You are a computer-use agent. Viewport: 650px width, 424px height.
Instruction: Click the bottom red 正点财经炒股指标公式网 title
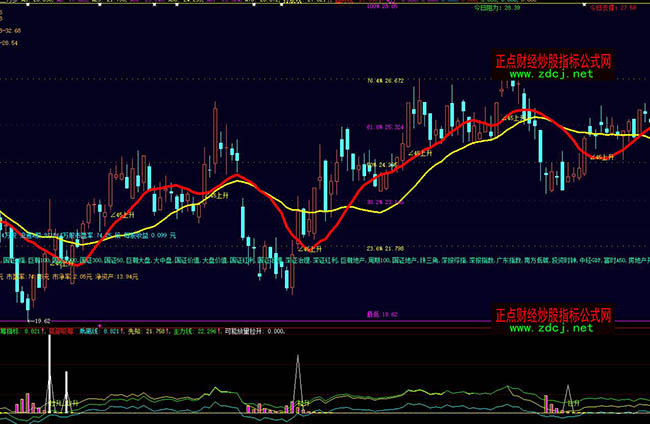[x=553, y=313]
